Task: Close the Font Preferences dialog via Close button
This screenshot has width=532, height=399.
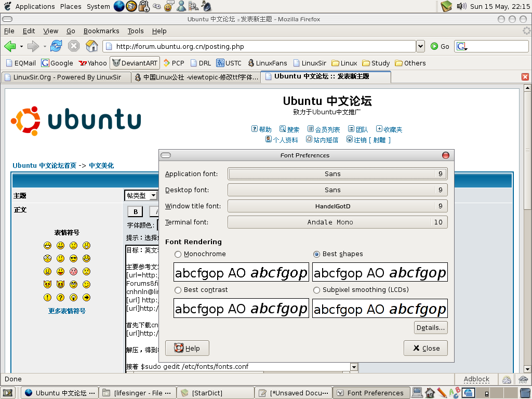Action: click(x=425, y=348)
